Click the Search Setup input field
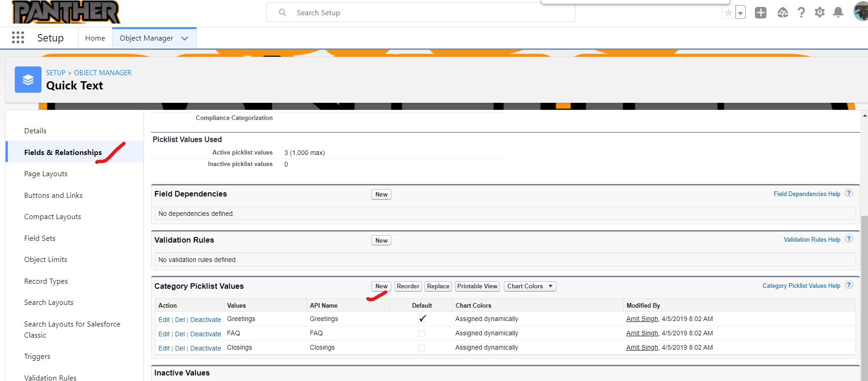Viewport: 868px width, 381px height. click(420, 13)
